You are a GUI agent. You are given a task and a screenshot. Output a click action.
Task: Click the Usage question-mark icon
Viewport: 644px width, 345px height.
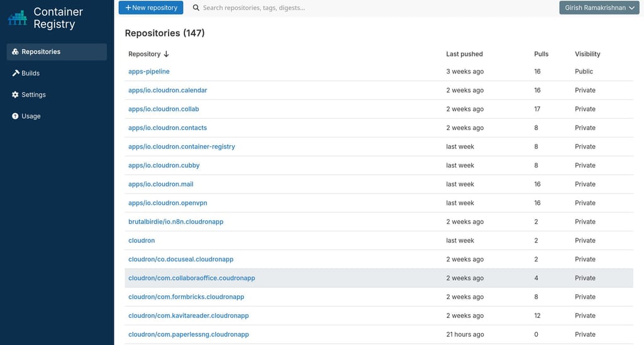pos(15,116)
